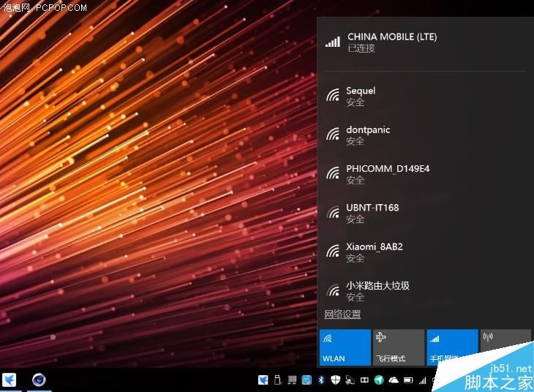Click the cellular signal bars tray icon
534x392 pixels.
423,380
